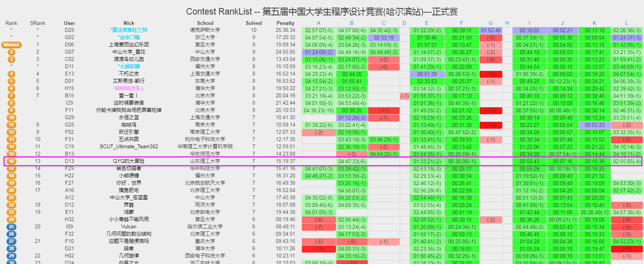
Task: Click the pink nick 咕咕咕(女队)
Action: [x=129, y=89]
